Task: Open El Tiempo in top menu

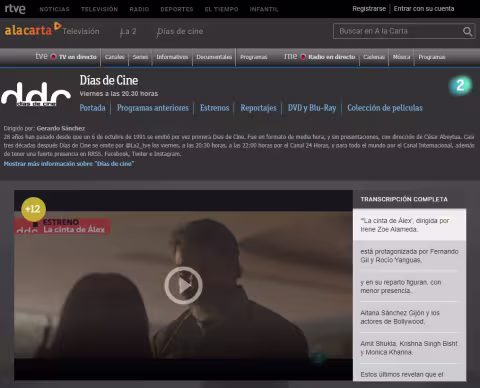Action: 221,9
